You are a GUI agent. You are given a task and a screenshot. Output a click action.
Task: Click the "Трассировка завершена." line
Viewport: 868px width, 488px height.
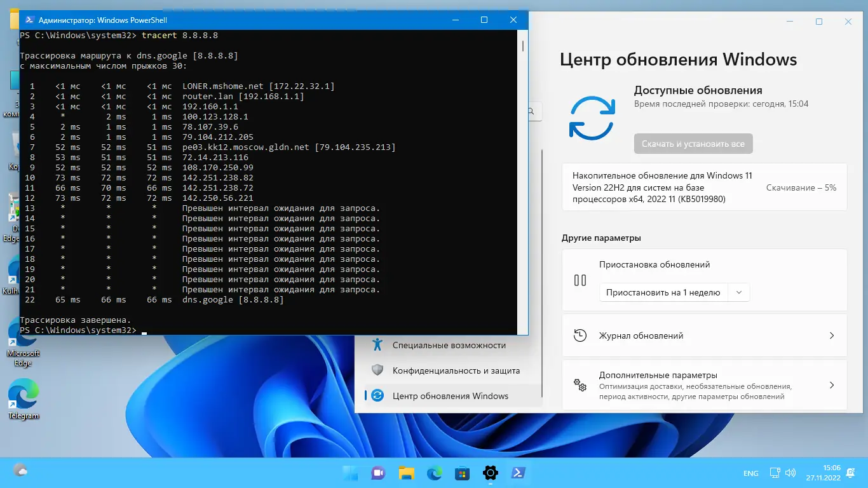[76, 320]
